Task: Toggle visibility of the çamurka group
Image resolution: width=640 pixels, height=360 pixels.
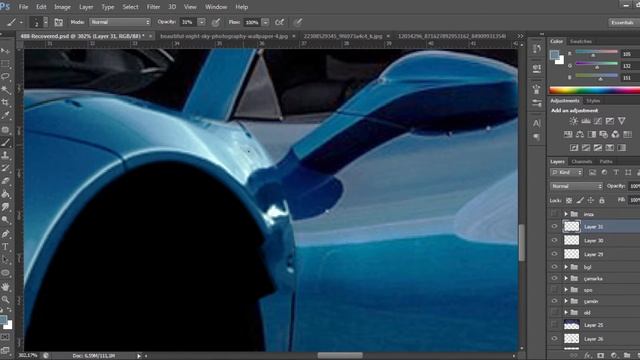Action: click(x=554, y=278)
